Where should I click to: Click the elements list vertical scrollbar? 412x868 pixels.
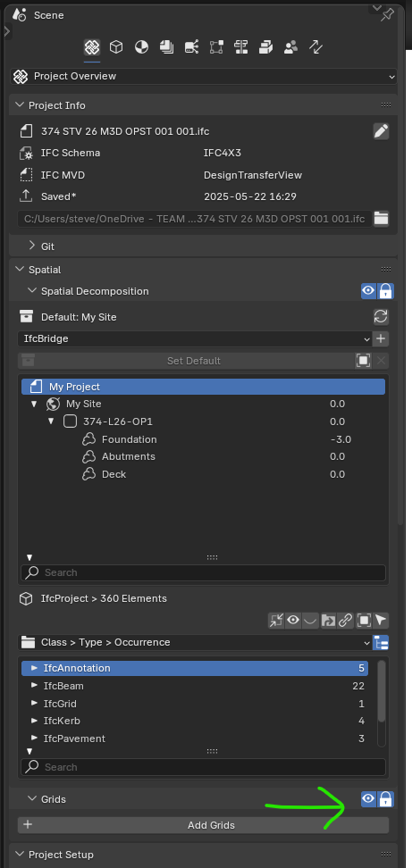point(382,691)
